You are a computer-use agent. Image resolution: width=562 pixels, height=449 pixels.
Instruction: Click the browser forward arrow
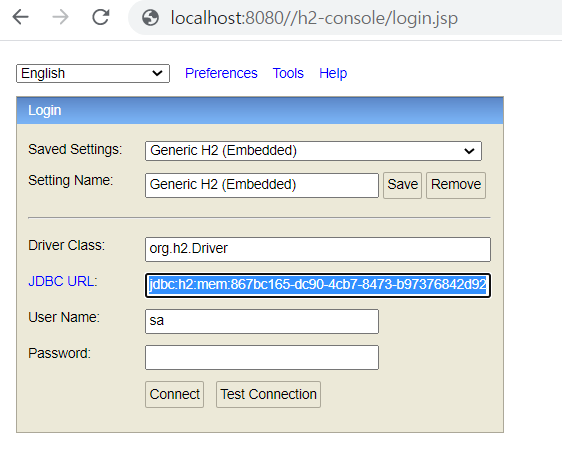(x=60, y=17)
